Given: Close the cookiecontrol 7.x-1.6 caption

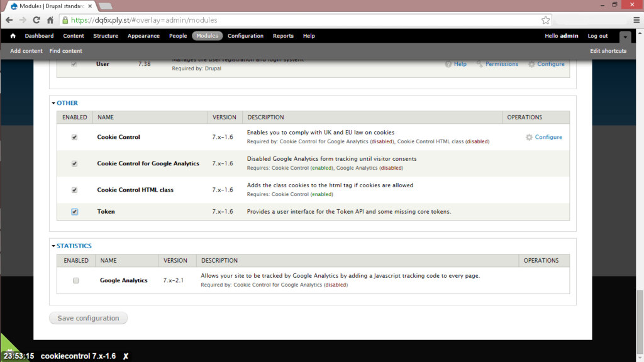Looking at the screenshot, I should tap(126, 356).
